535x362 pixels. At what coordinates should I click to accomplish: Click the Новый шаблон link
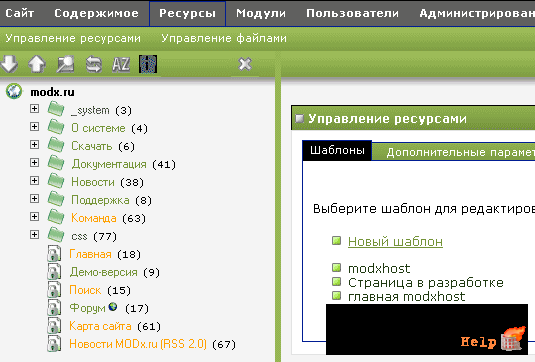(x=395, y=242)
